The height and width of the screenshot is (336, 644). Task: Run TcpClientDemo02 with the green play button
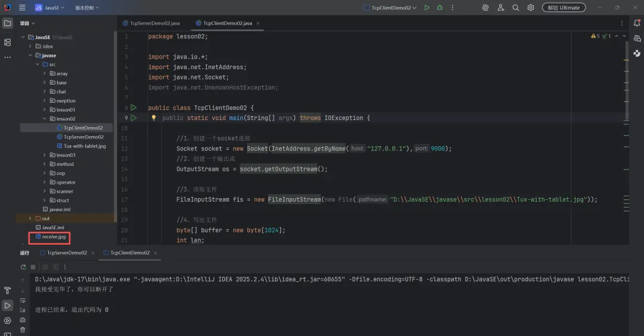tap(426, 8)
